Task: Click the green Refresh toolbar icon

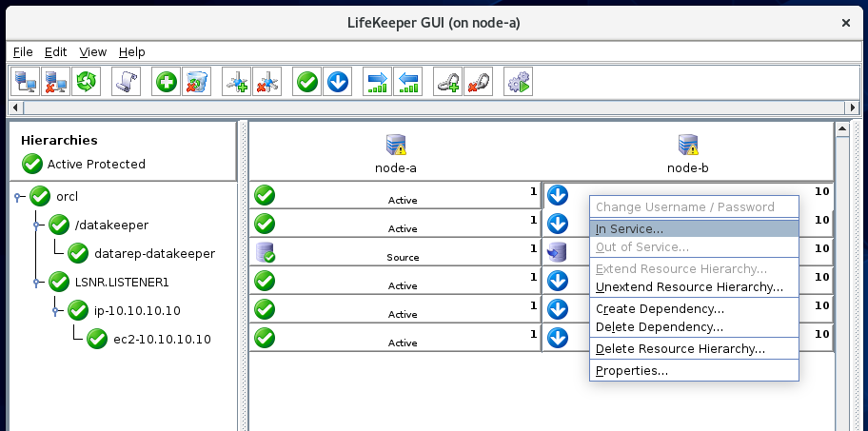Action: coord(86,81)
